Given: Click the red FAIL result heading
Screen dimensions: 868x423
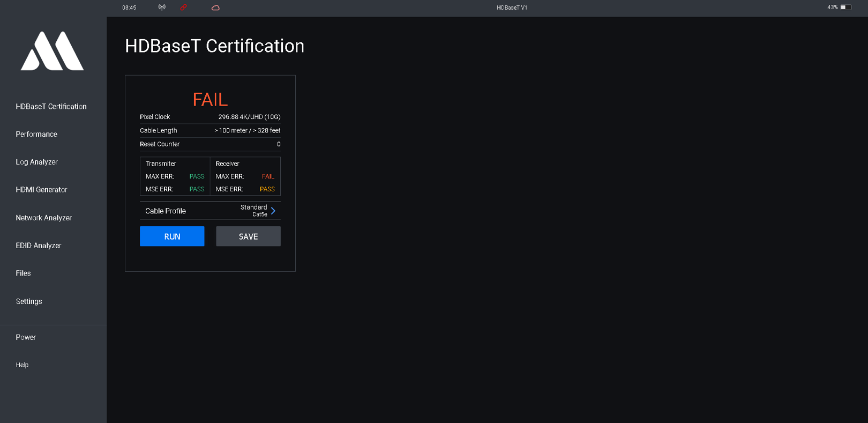Looking at the screenshot, I should pos(210,100).
